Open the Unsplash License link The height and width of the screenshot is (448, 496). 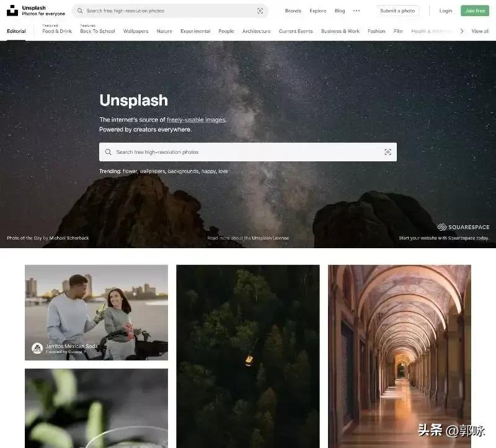coord(270,238)
